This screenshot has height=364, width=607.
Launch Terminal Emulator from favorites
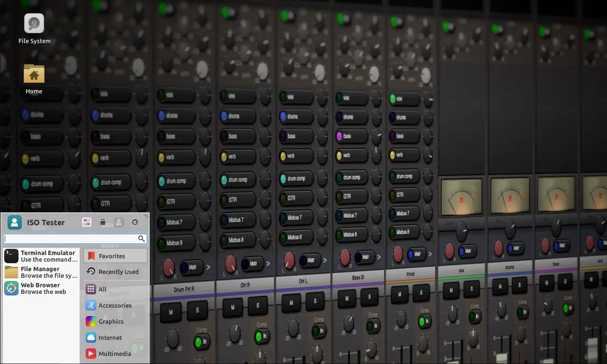[x=41, y=256]
